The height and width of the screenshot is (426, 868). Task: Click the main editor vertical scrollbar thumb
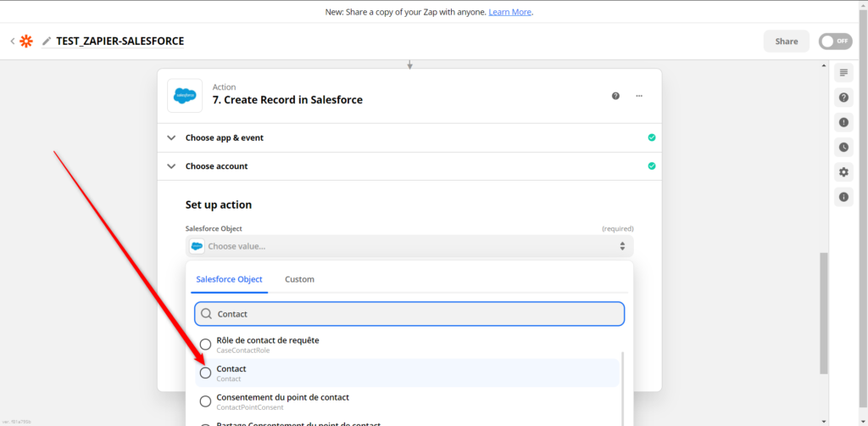click(x=824, y=313)
